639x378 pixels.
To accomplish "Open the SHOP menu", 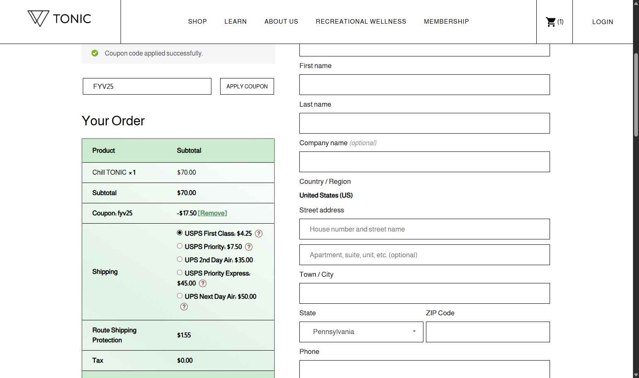I will tap(197, 22).
